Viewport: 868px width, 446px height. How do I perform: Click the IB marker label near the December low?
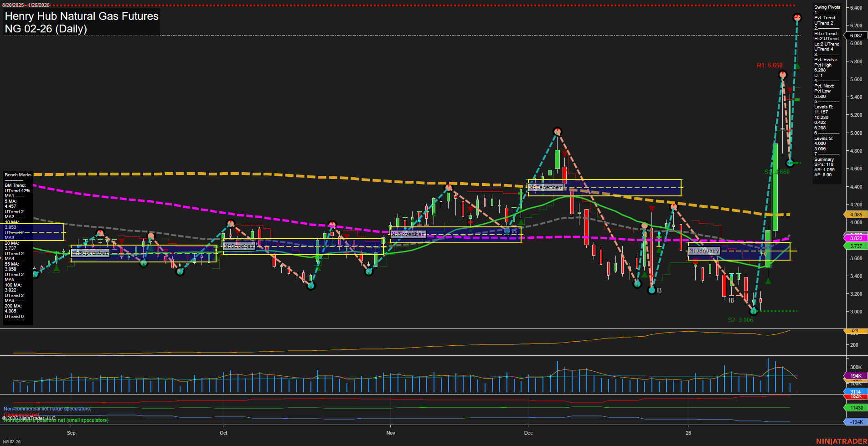pyautogui.click(x=658, y=290)
